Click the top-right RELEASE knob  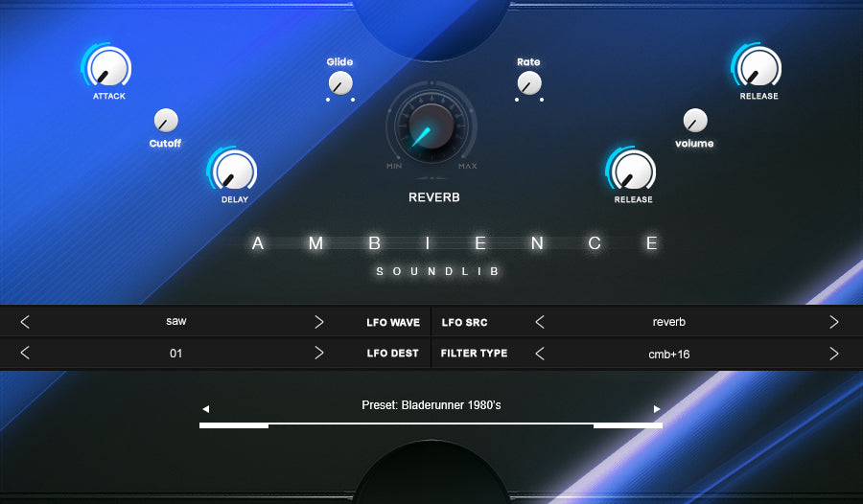759,67
